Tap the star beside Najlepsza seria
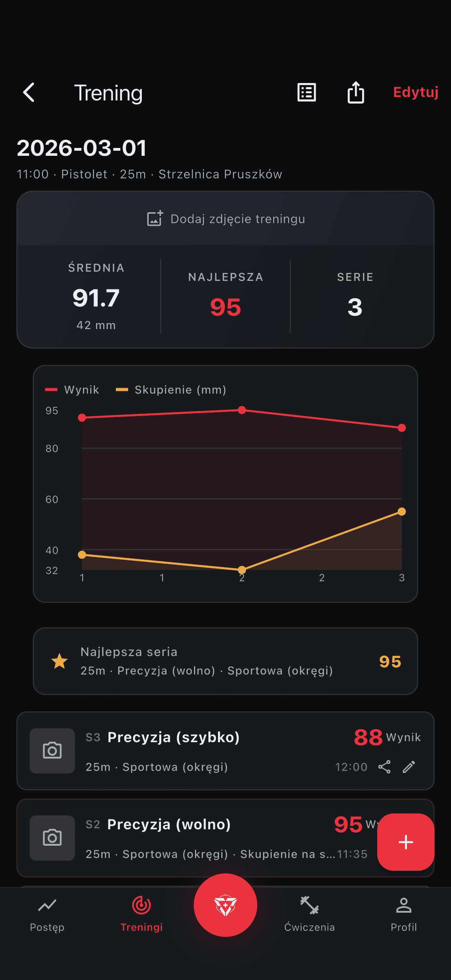 coord(59,661)
